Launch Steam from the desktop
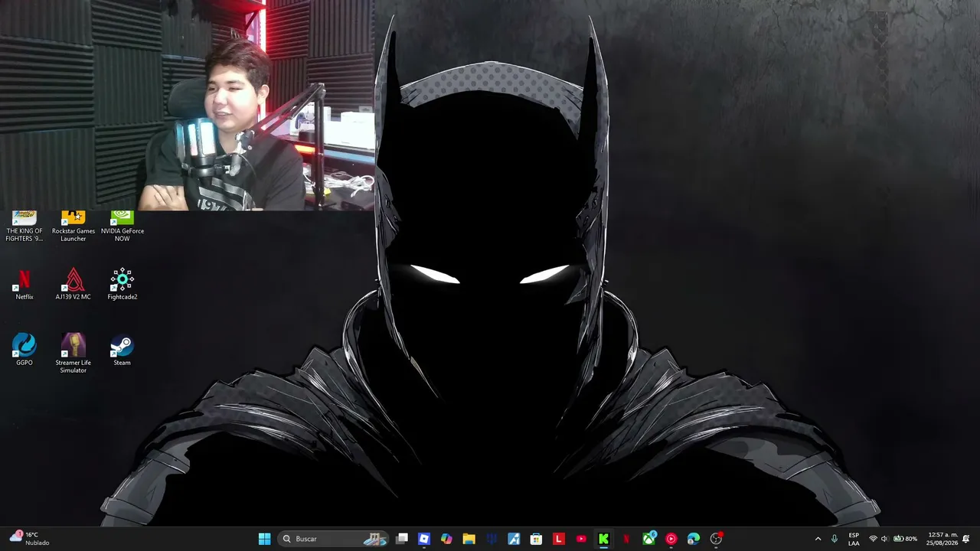Screen dimensions: 980x551 (x=122, y=350)
